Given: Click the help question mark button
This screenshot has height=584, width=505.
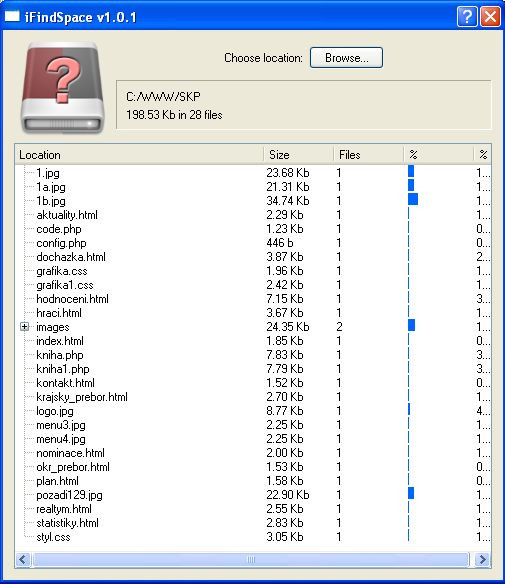Looking at the screenshot, I should pos(467,16).
